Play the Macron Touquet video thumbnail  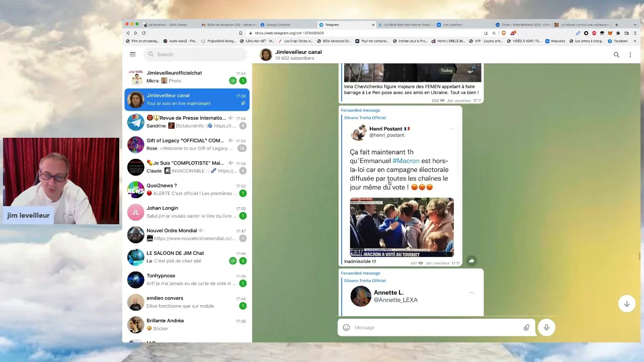[x=401, y=227]
